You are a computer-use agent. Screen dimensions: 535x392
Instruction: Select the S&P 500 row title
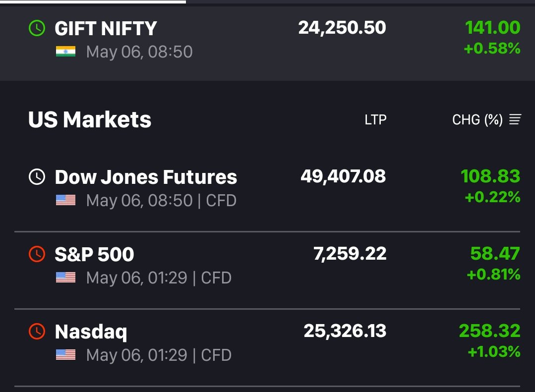click(x=95, y=255)
